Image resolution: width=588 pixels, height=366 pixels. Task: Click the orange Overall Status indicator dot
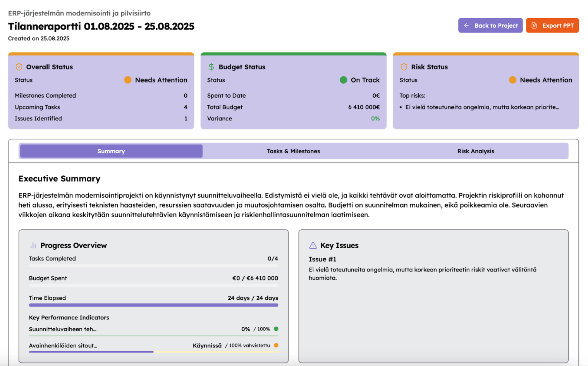tap(128, 80)
